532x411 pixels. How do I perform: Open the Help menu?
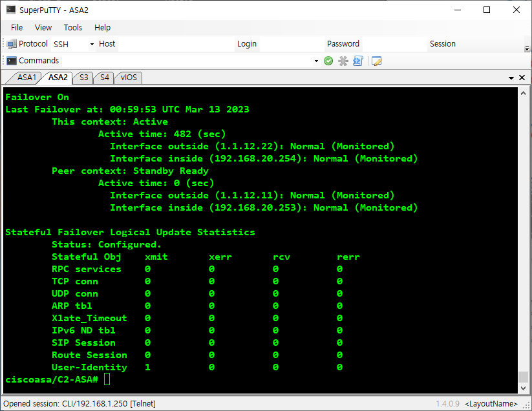(102, 28)
